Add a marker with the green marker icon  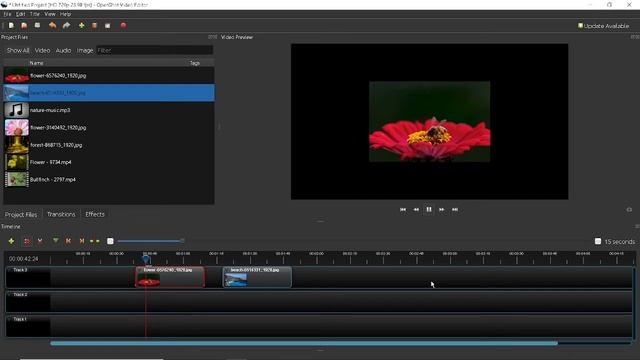[56, 241]
